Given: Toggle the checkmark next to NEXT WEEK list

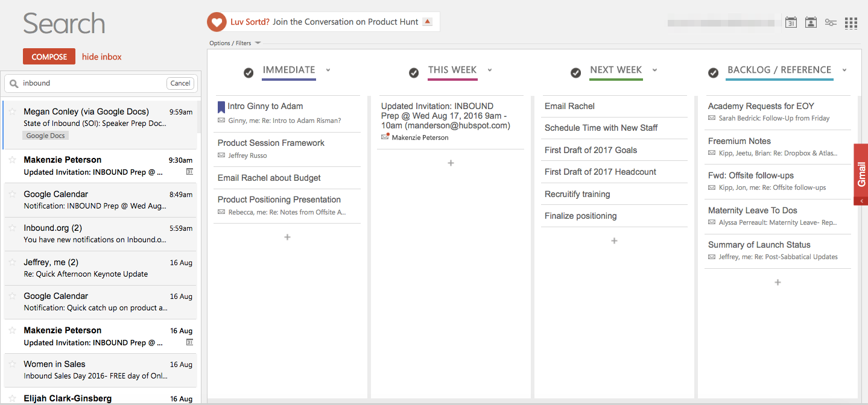Looking at the screenshot, I should [575, 72].
